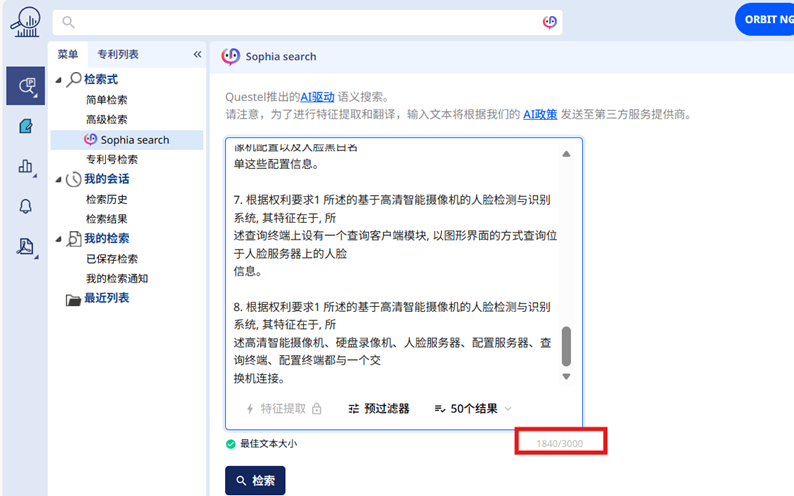Click the document search icon beside 我的检索
The height and width of the screenshot is (496, 794).
pyautogui.click(x=73, y=239)
